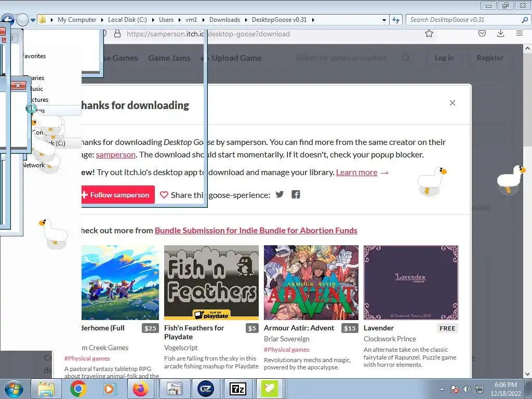Viewport: 532px width, 399px height.
Task: Click the volume speaker tray icon
Action: click(467, 389)
